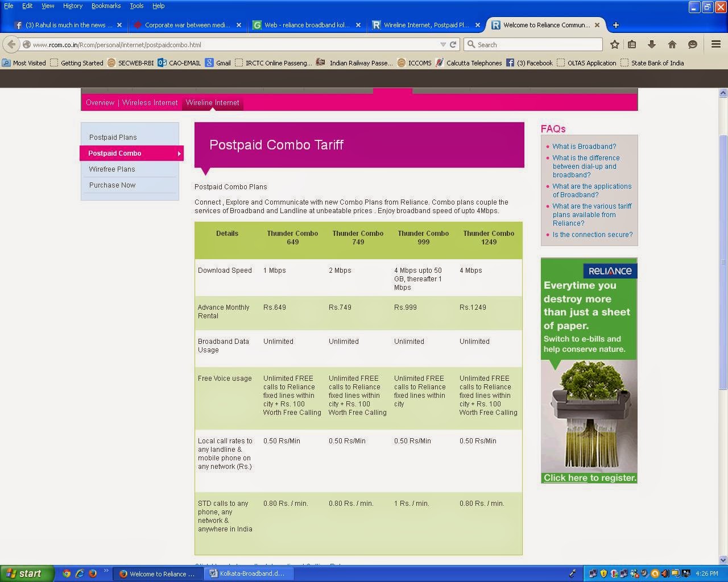Click the scroll up arrow of page scrollbar
Image resolution: width=728 pixels, height=582 pixels.
coord(723,93)
